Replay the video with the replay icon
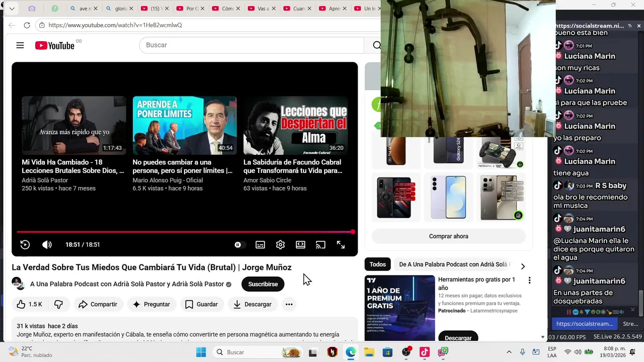This screenshot has width=644, height=362. click(x=25, y=245)
